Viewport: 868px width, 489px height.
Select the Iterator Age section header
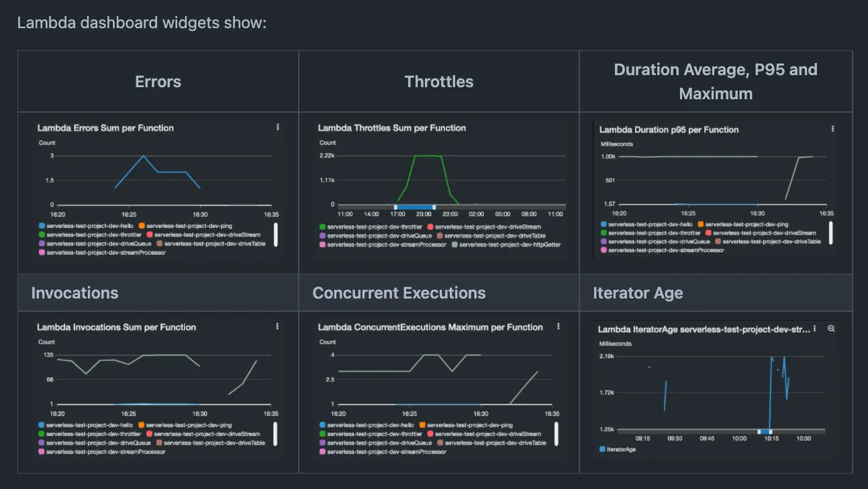pos(636,292)
